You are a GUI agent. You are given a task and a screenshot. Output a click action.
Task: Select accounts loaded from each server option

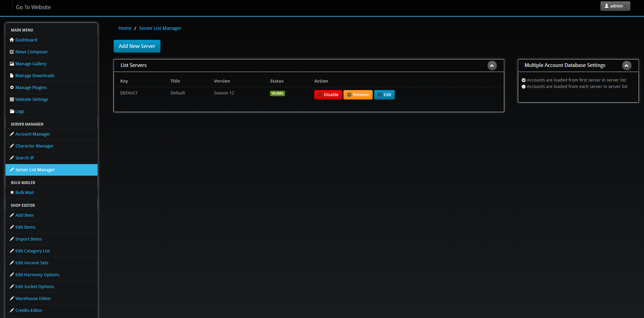point(524,87)
